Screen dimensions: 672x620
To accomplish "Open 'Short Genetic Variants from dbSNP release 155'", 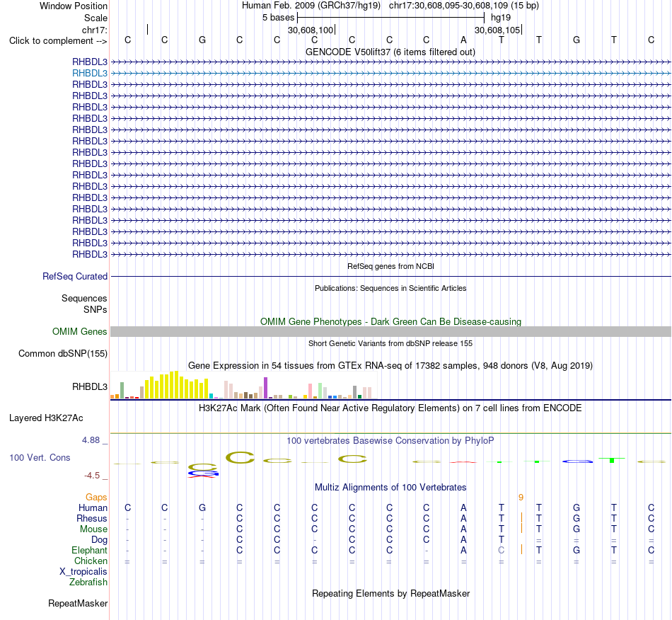I will tap(390, 343).
